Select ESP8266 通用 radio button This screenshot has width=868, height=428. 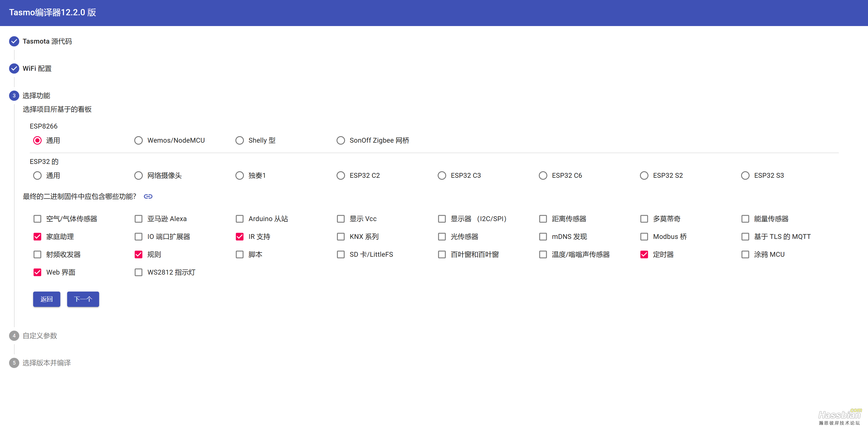(x=37, y=140)
